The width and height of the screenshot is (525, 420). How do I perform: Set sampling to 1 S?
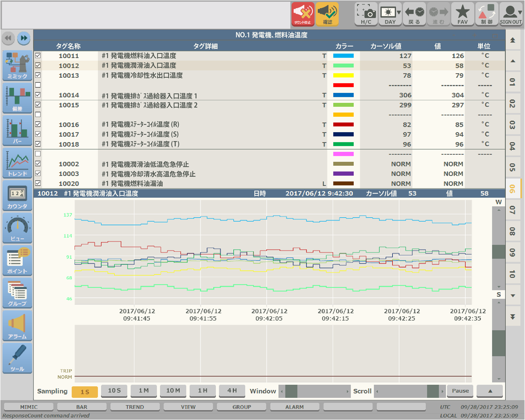(85, 392)
